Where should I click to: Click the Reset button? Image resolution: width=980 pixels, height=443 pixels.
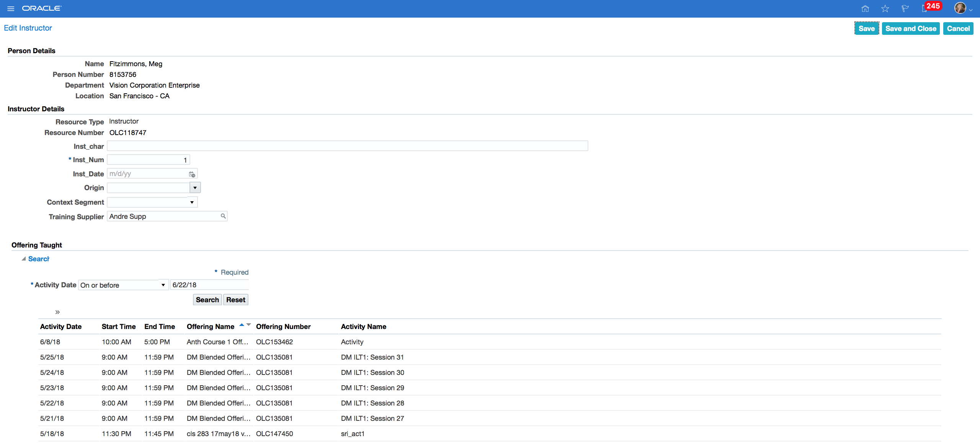235,300
